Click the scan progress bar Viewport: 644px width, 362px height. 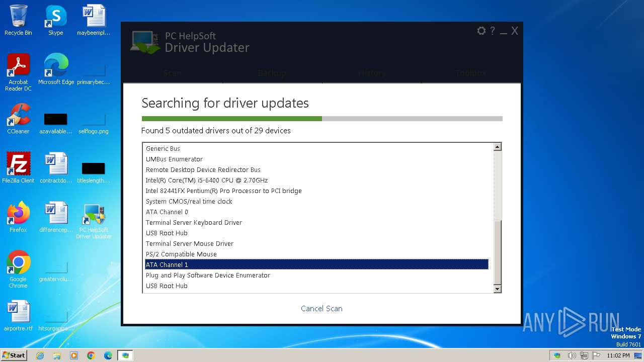[322, 119]
